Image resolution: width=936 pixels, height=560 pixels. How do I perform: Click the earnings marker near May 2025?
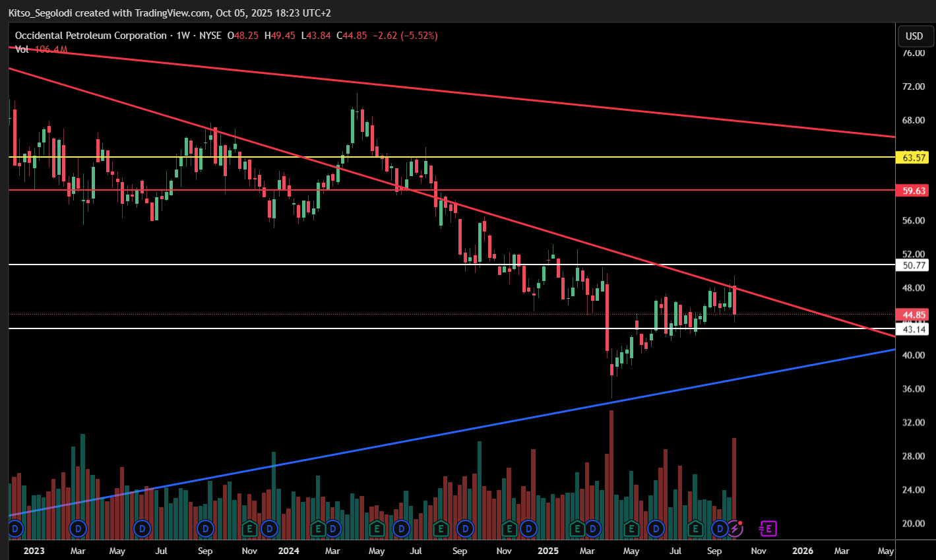pyautogui.click(x=631, y=528)
